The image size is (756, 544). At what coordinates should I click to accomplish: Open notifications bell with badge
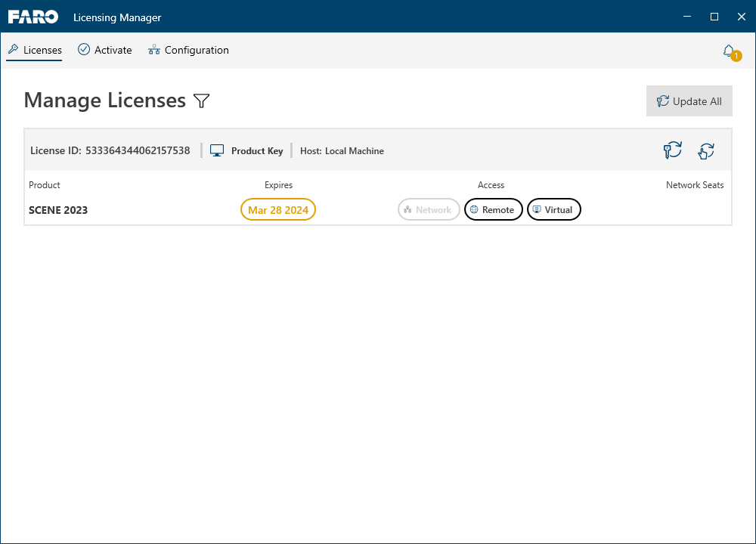731,53
